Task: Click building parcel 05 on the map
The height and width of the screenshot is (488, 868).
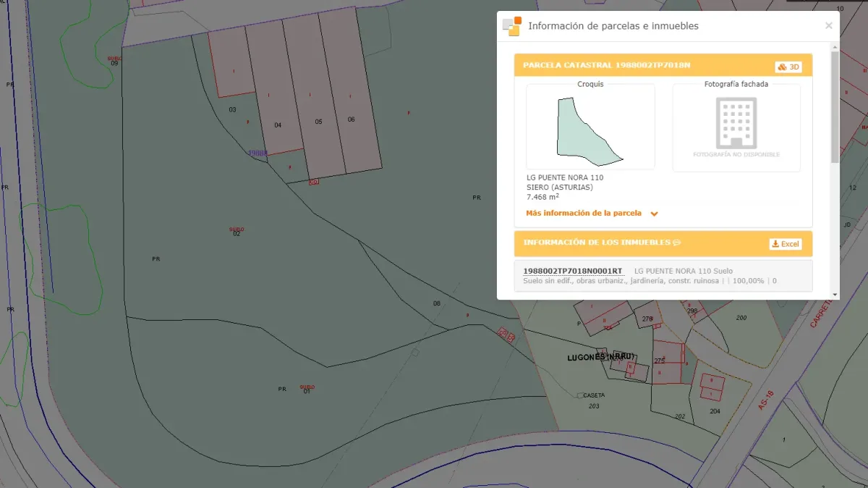Action: click(x=318, y=122)
